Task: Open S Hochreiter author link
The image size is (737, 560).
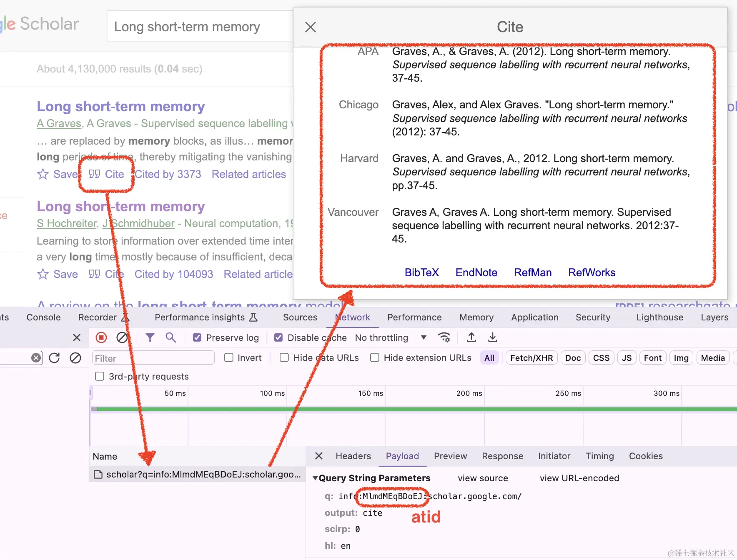Action: coord(67,223)
